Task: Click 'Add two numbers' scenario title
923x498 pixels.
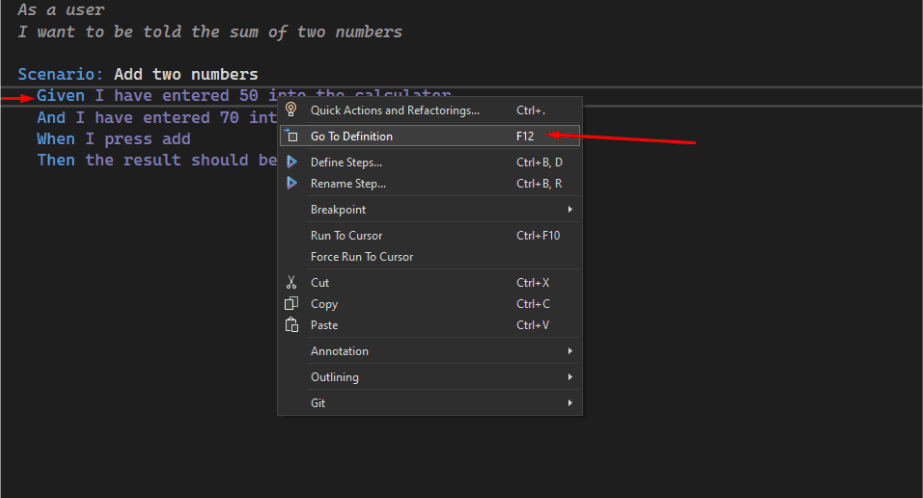Action: [x=186, y=74]
